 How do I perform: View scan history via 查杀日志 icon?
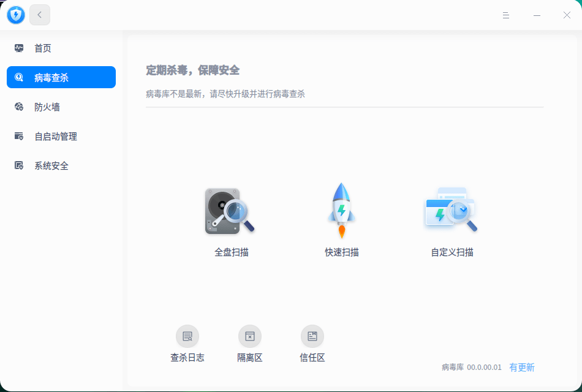tap(187, 336)
